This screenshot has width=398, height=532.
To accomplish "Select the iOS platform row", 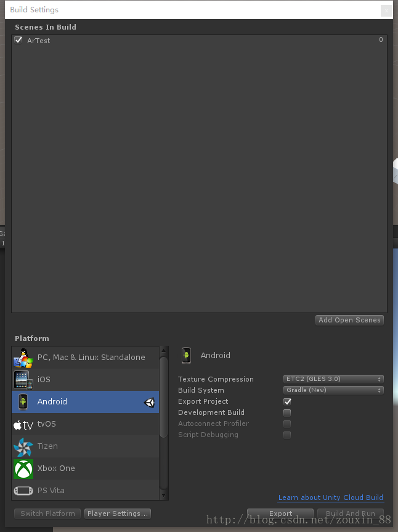I will coord(86,380).
